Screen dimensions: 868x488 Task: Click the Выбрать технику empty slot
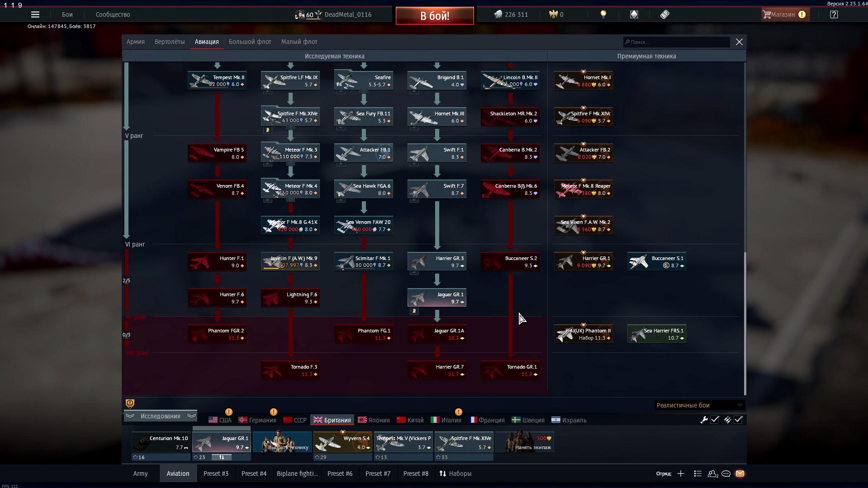282,442
